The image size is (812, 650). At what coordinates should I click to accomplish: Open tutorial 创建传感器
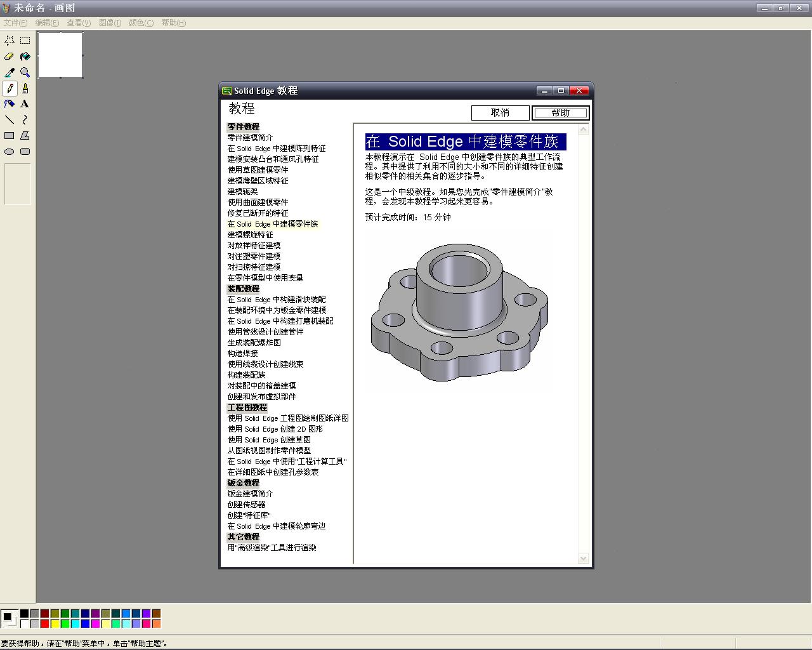point(246,505)
